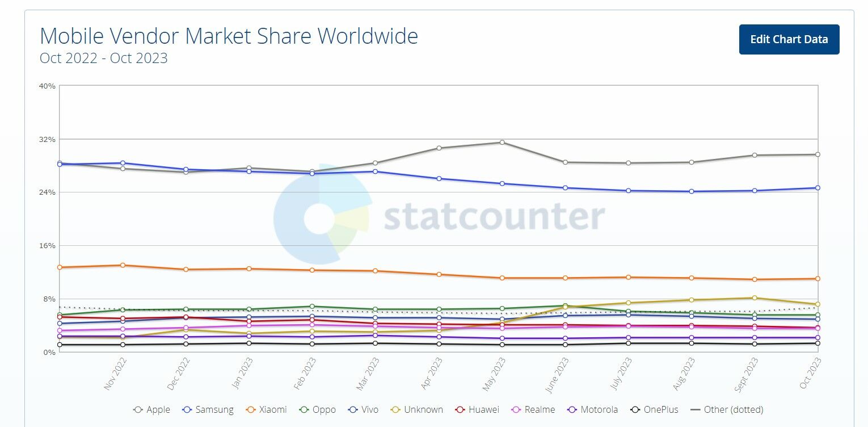Click the Oppo legend marker
Screen dimensions: 868x427
(x=304, y=409)
